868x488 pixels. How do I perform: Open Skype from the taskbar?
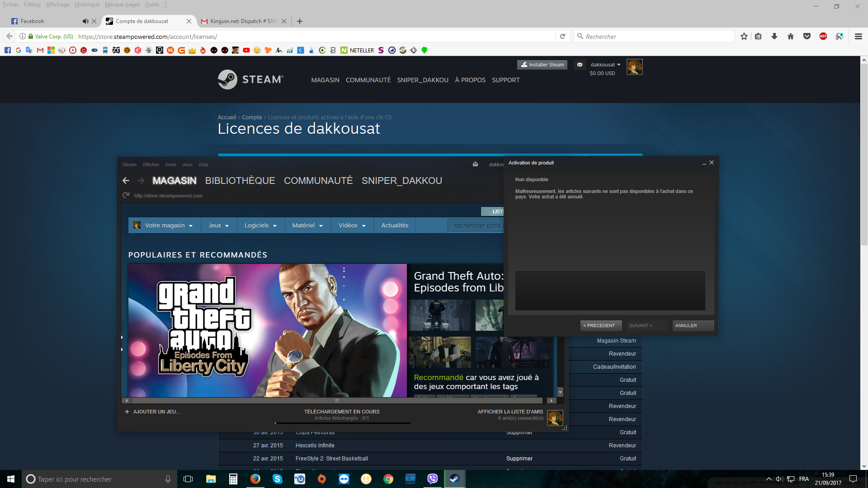click(x=278, y=479)
